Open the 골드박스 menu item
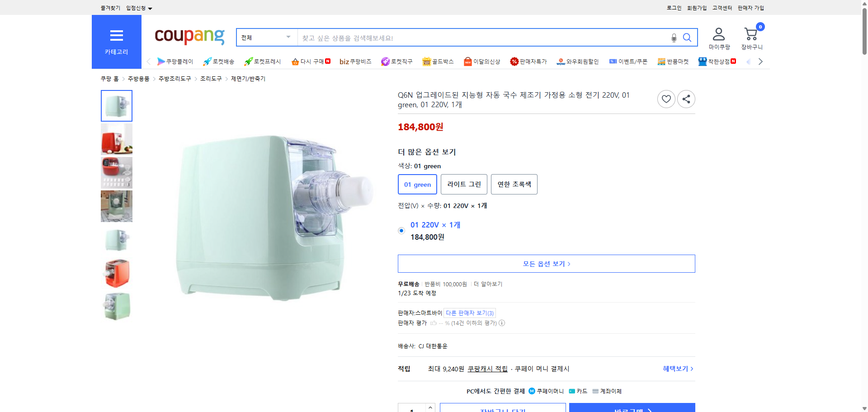 (x=438, y=61)
